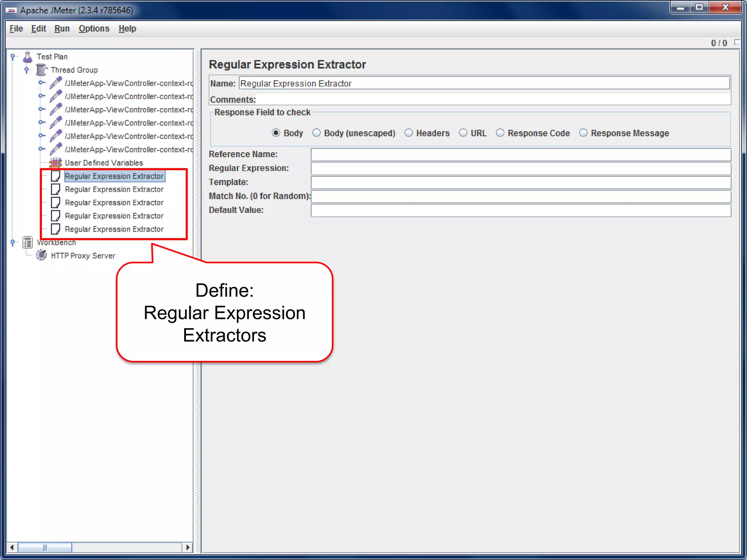Screen dimensions: 747x560
Task: Click the fifth HTTP sampler pipette icon
Action: [x=56, y=136]
